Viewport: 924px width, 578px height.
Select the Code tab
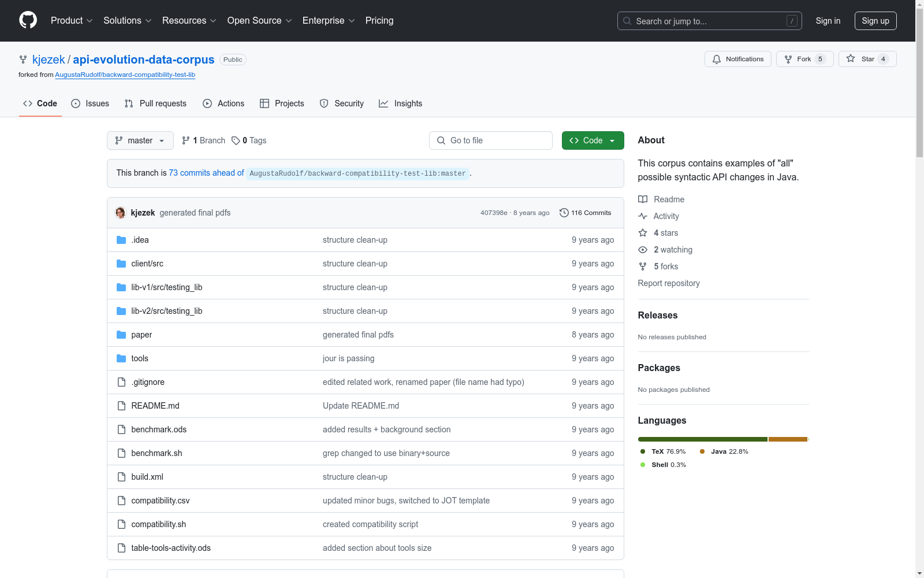[40, 103]
